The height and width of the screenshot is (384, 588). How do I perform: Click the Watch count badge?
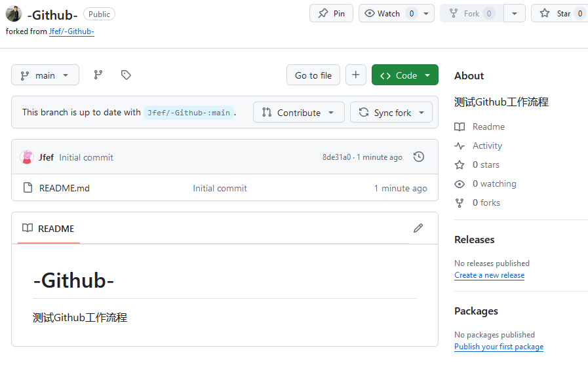point(412,14)
